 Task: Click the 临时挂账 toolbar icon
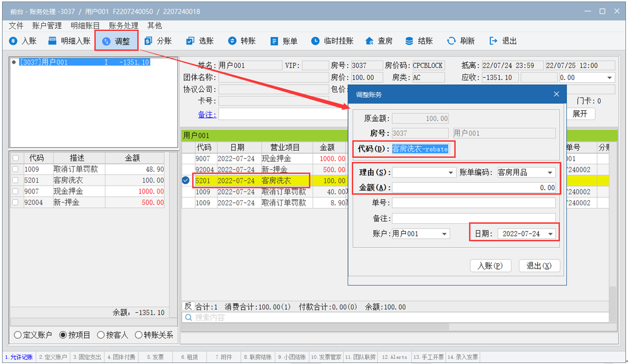pos(315,41)
